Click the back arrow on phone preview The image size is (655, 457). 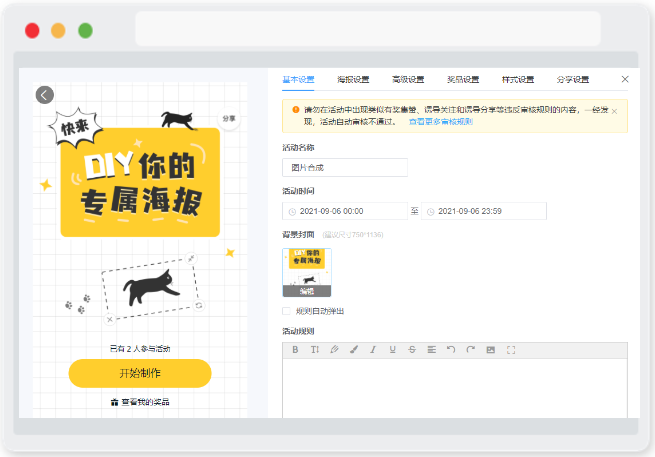point(45,95)
